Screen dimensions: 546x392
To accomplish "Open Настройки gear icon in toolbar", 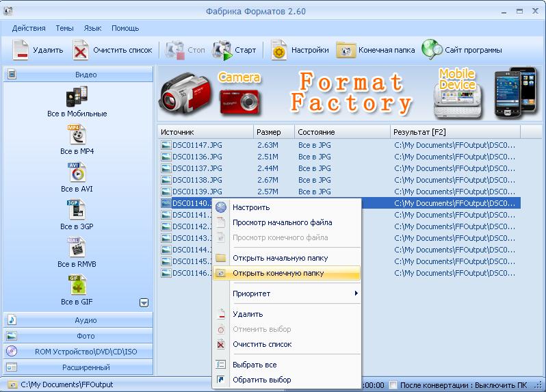I will [x=279, y=50].
